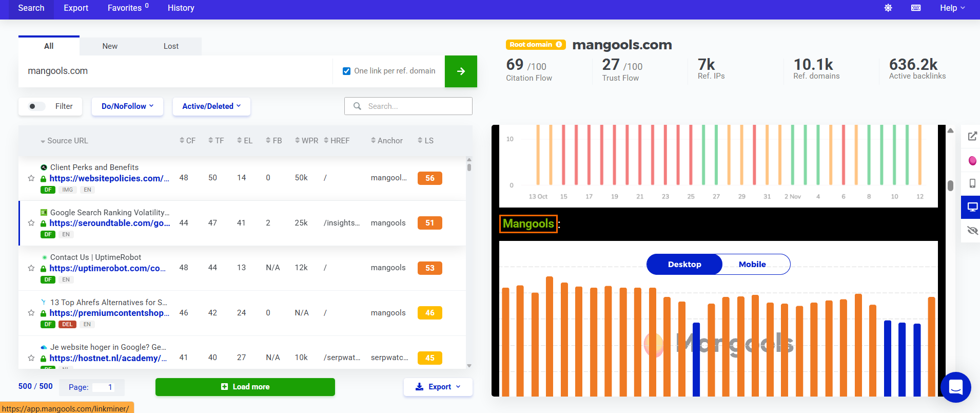Toggle the Filter switch

[36, 106]
